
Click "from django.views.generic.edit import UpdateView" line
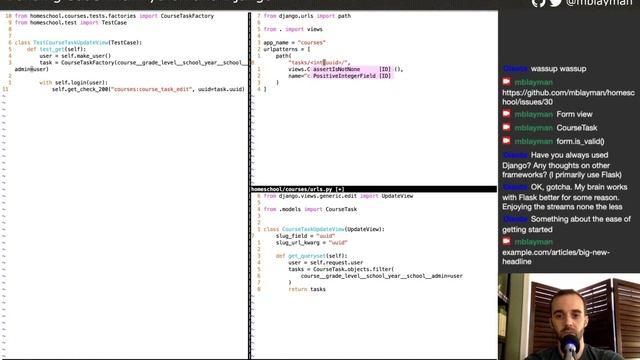(x=338, y=196)
